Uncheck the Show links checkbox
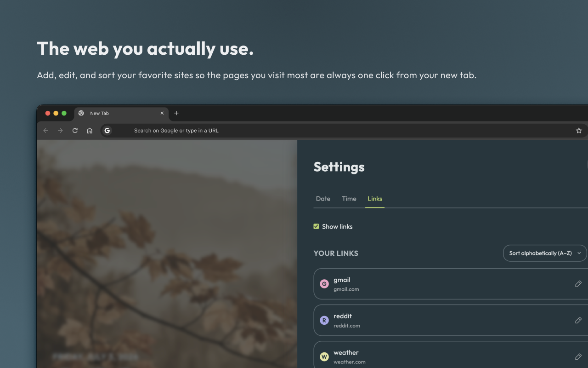Viewport: 588px width, 368px height. tap(316, 226)
